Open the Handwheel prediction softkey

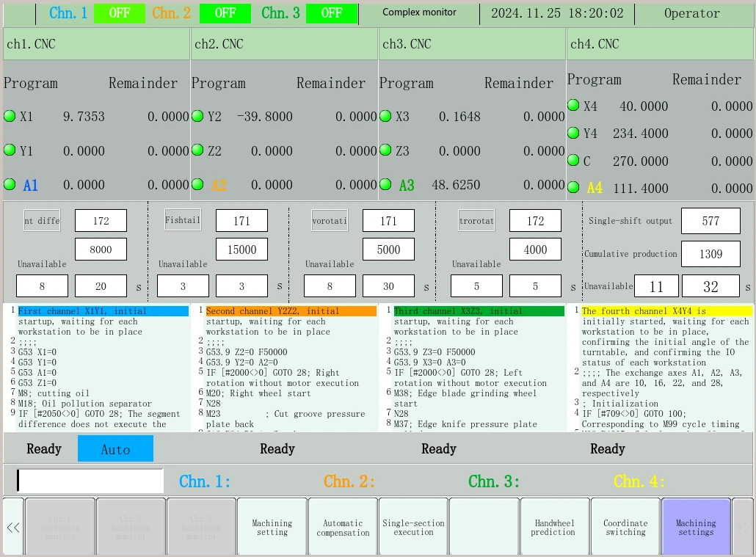554,527
